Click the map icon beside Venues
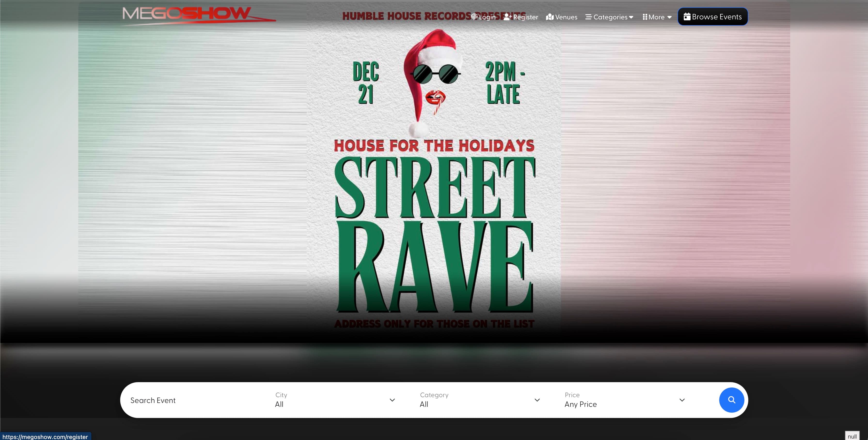Viewport: 868px width, 440px height. pos(550,17)
